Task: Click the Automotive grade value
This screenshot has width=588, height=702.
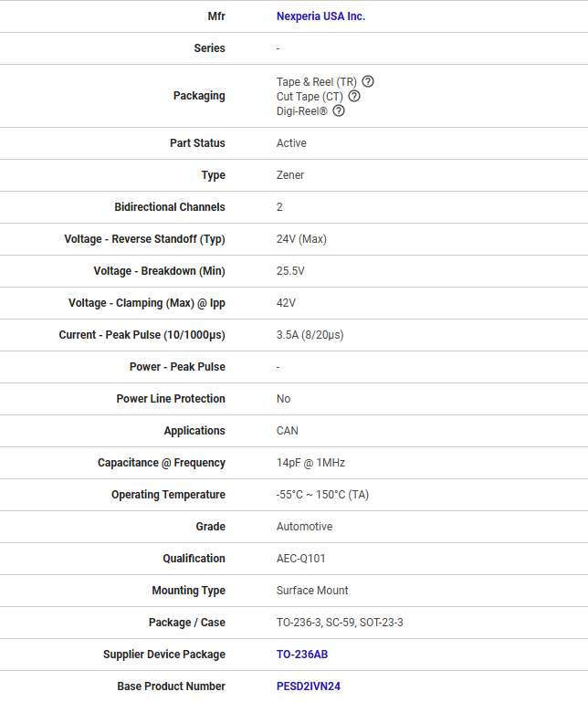Action: coord(304,527)
